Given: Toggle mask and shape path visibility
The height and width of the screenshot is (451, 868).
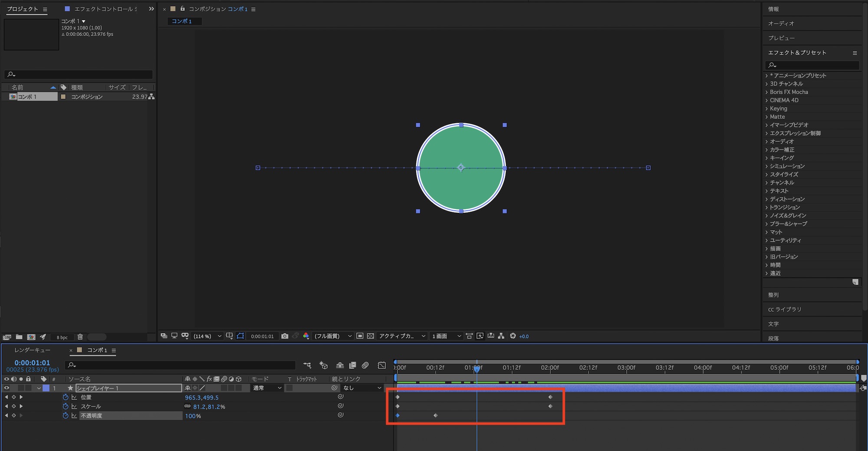Looking at the screenshot, I should (x=240, y=336).
